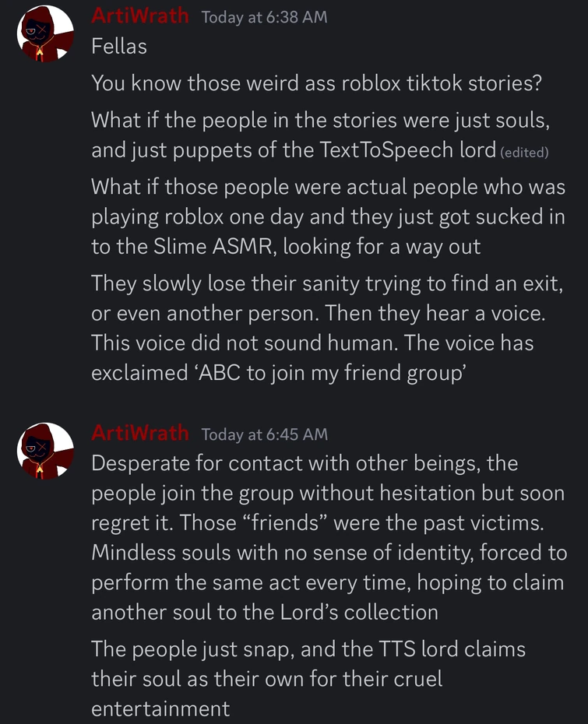Click the "Today at 6:38 AM" timestamp
The image size is (588, 724).
[x=264, y=17]
